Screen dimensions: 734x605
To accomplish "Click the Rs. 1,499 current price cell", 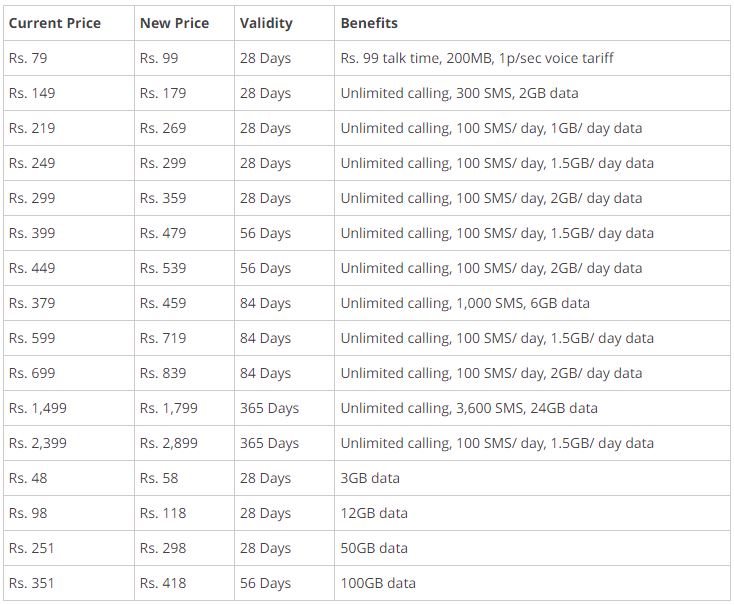I will [38, 408].
